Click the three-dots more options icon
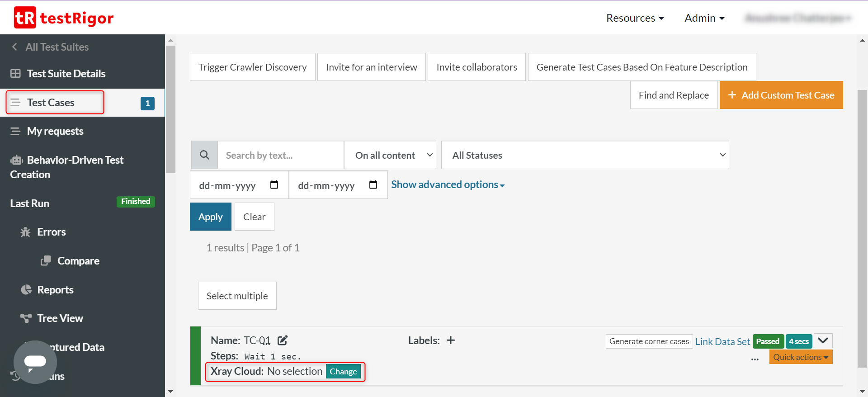This screenshot has width=868, height=397. point(755,359)
